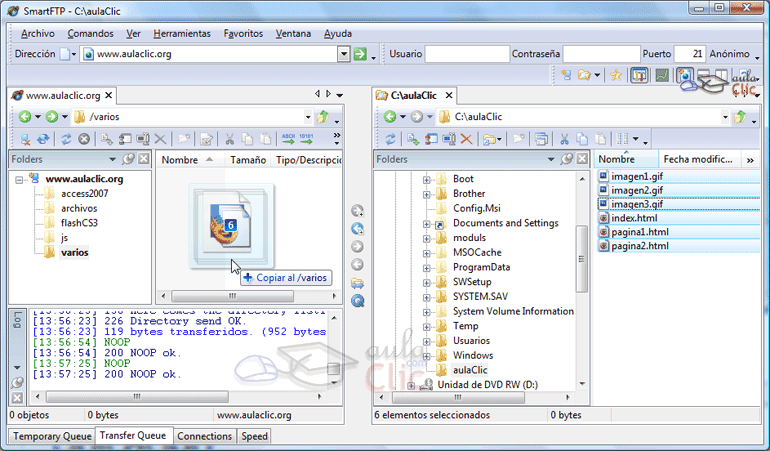Open the address history dropdown for www.aulaclic.org
The image size is (770, 451).
tap(344, 54)
